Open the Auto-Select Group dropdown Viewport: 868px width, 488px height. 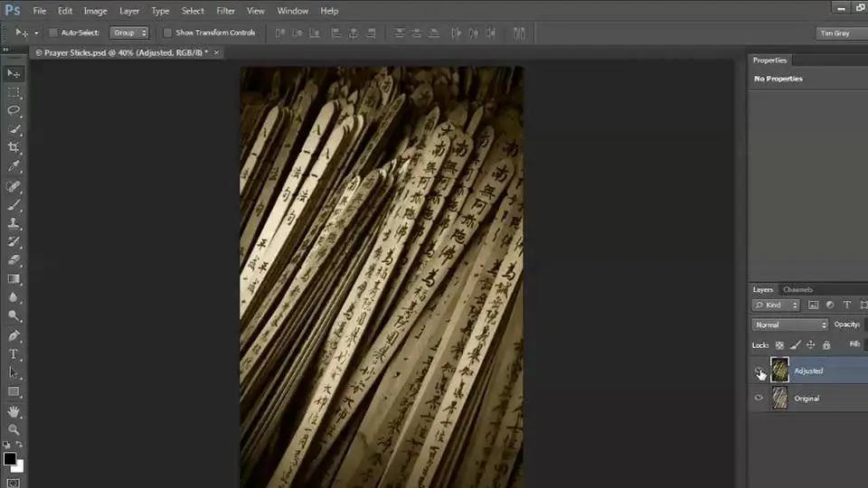coord(129,33)
